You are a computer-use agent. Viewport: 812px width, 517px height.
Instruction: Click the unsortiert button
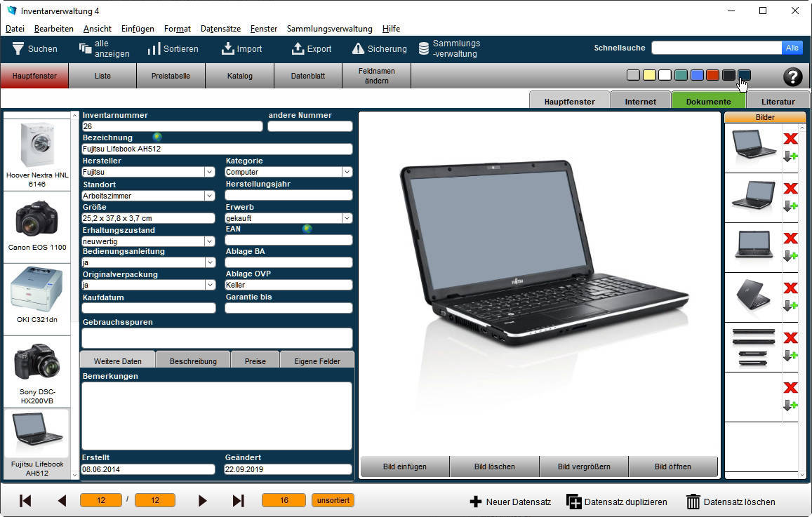point(333,500)
